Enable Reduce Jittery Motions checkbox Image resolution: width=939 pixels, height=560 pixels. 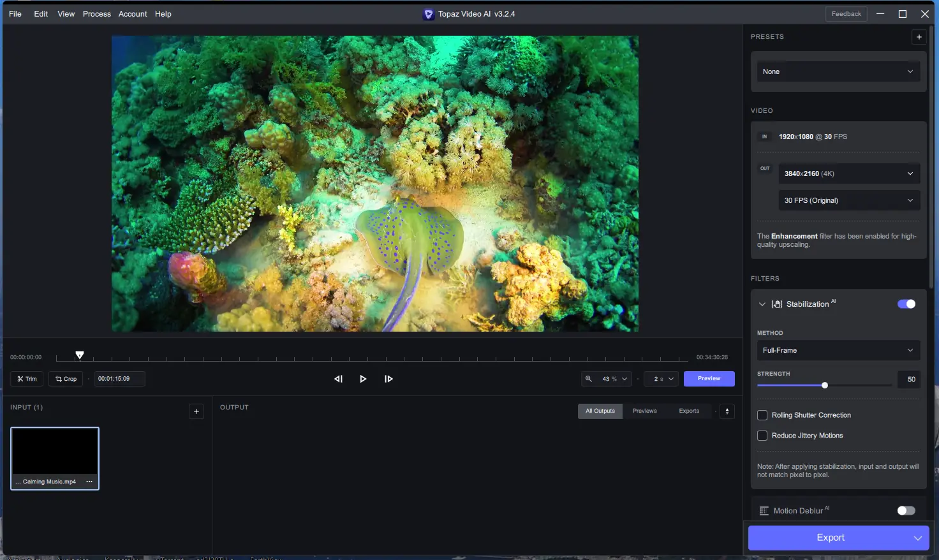click(x=762, y=436)
